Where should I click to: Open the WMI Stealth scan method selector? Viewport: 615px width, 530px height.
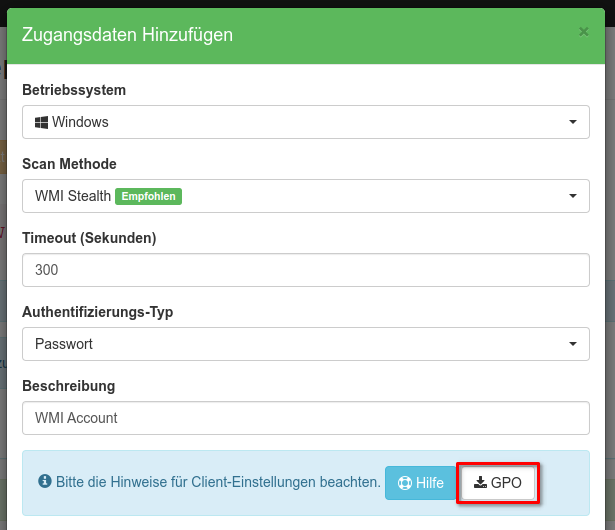tap(305, 196)
